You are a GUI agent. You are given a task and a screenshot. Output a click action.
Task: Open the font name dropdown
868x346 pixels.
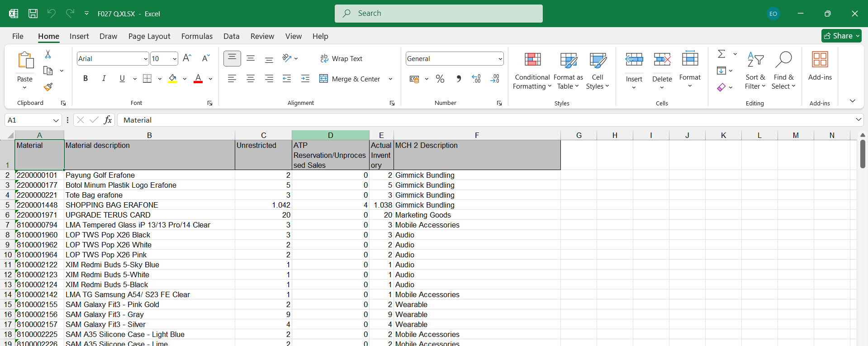[x=146, y=59]
